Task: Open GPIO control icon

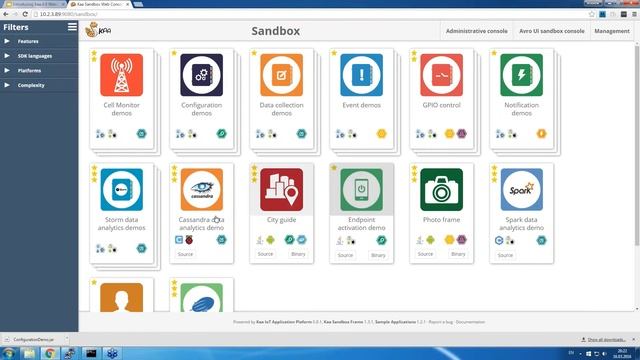Action: click(442, 75)
